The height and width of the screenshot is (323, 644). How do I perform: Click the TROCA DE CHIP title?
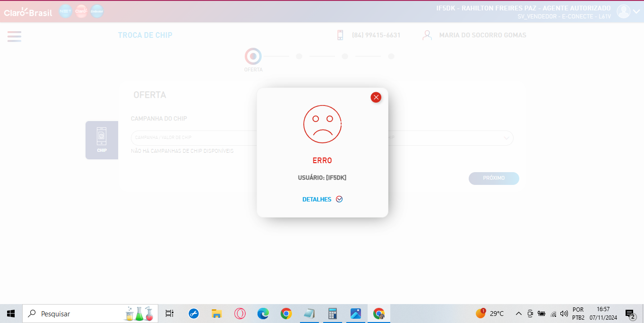tap(145, 35)
